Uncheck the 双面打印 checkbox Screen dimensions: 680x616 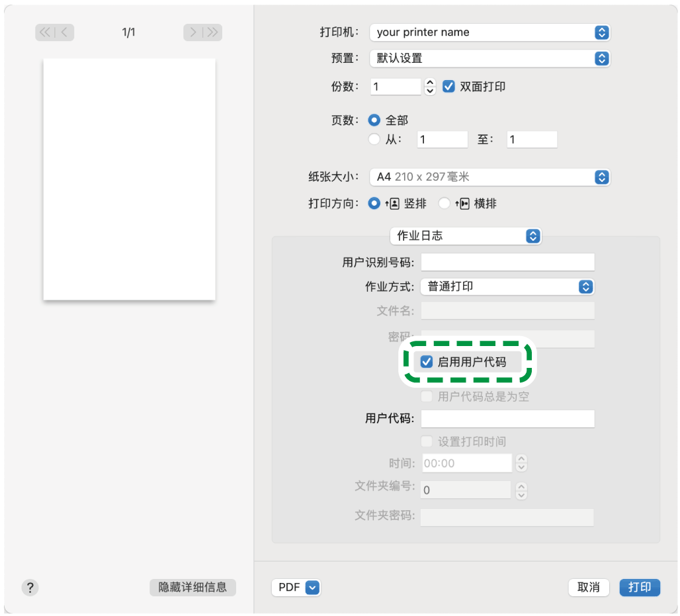click(x=448, y=86)
